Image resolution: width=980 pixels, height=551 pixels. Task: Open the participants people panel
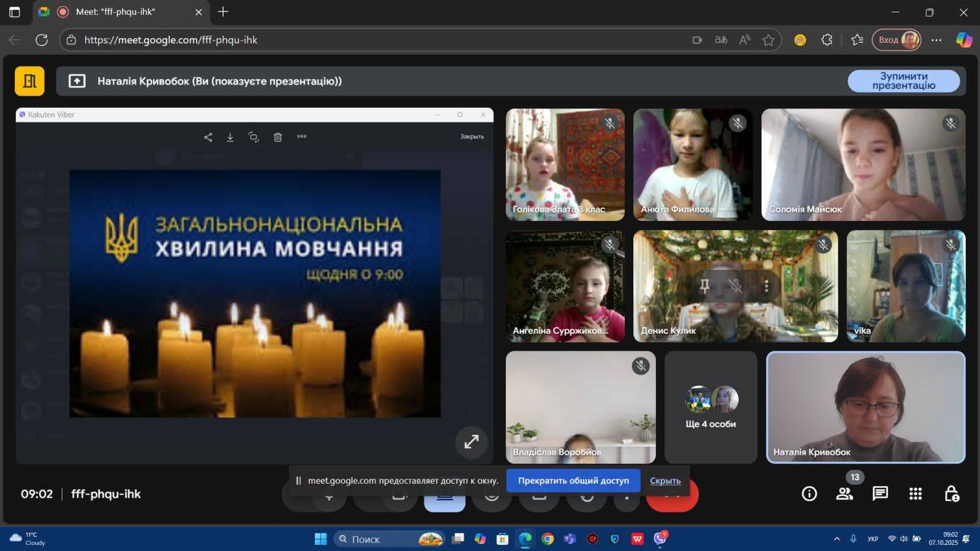point(845,493)
